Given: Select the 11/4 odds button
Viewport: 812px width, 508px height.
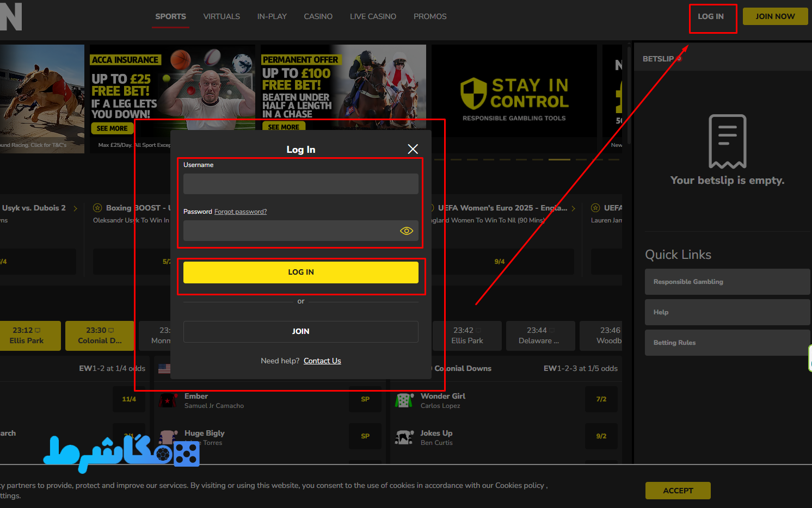Looking at the screenshot, I should click(x=129, y=399).
